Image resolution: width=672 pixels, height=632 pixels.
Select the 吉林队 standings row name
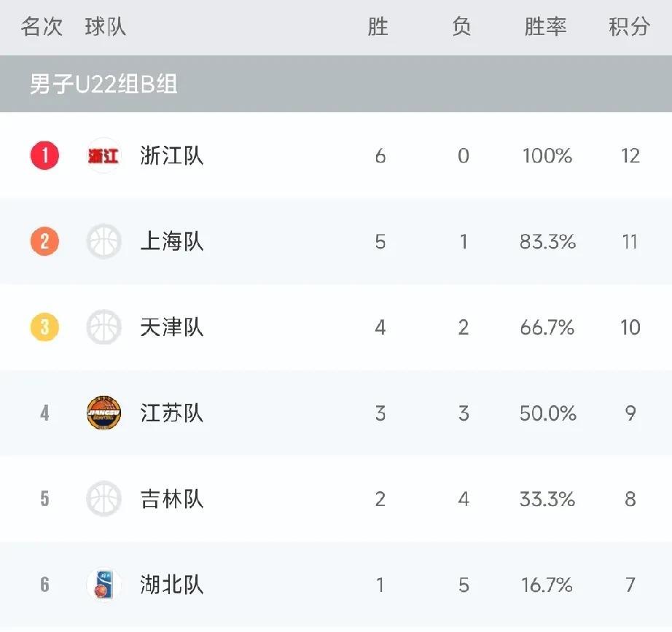(x=172, y=499)
